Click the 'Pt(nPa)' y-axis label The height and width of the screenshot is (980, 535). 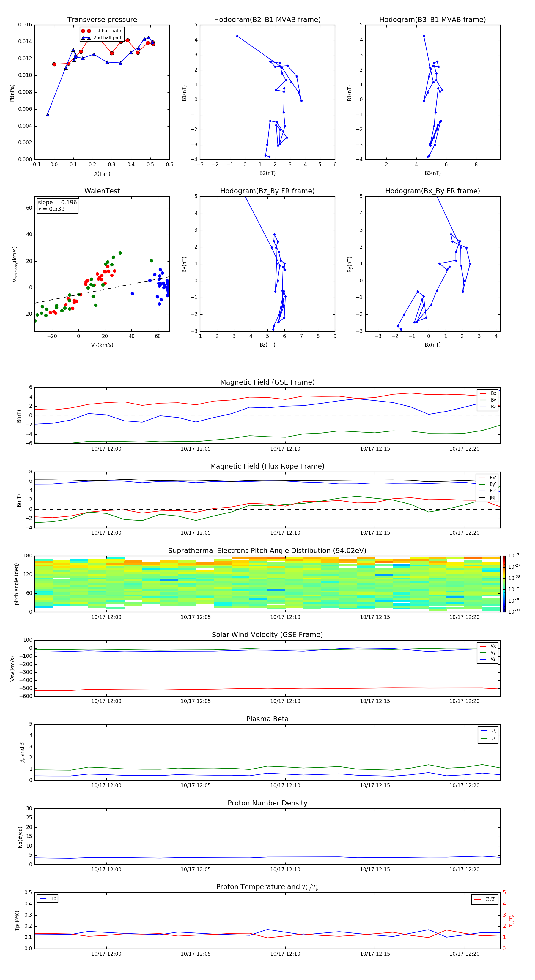pos(12,92)
